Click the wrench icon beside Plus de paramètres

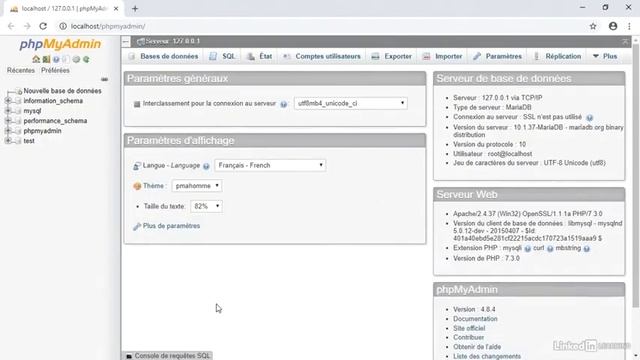tap(137, 227)
